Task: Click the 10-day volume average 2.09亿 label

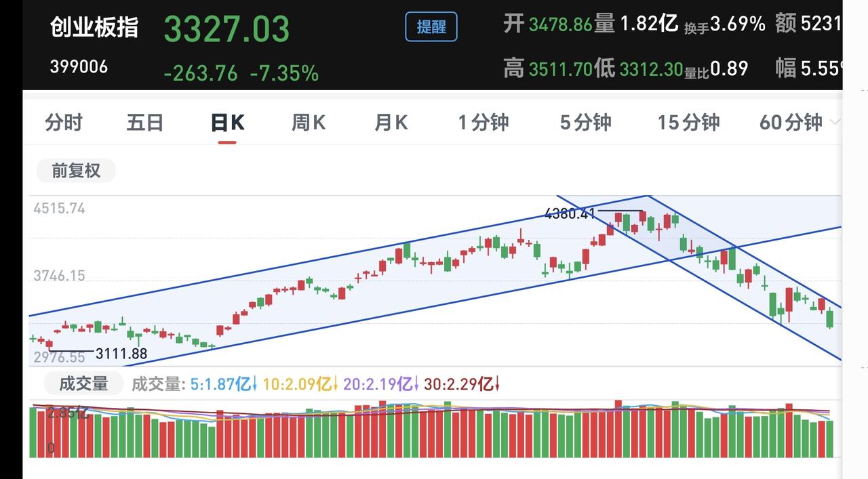Action: (x=300, y=385)
